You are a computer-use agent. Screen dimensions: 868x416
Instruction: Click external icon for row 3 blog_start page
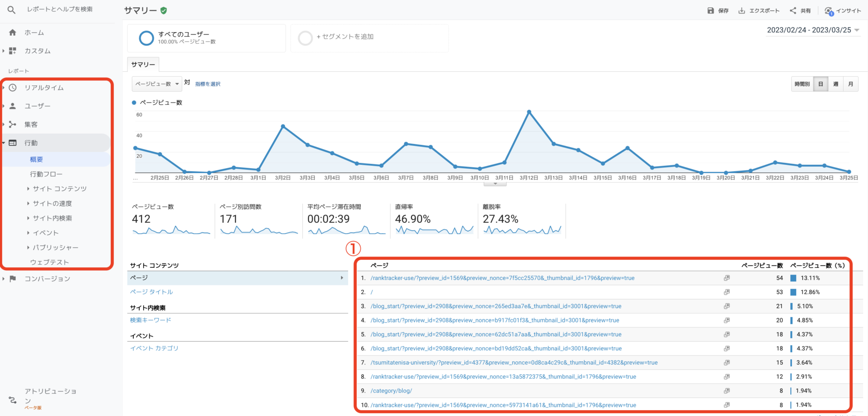(x=726, y=306)
